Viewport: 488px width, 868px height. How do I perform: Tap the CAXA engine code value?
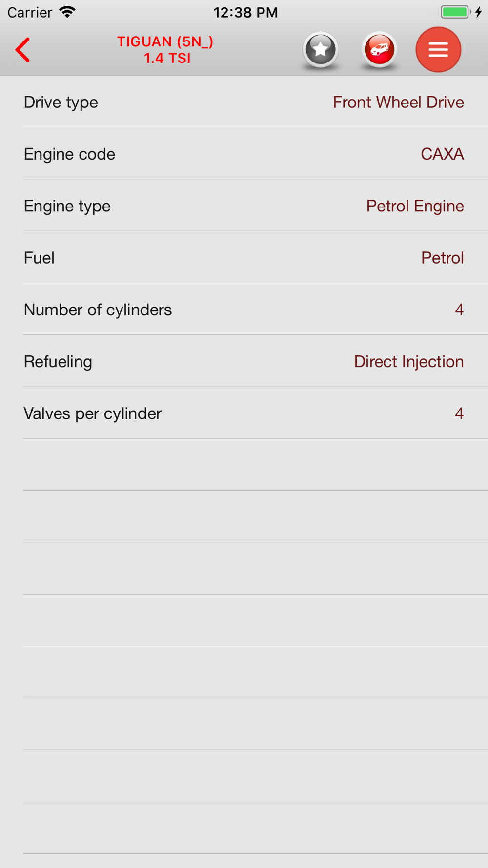(442, 154)
